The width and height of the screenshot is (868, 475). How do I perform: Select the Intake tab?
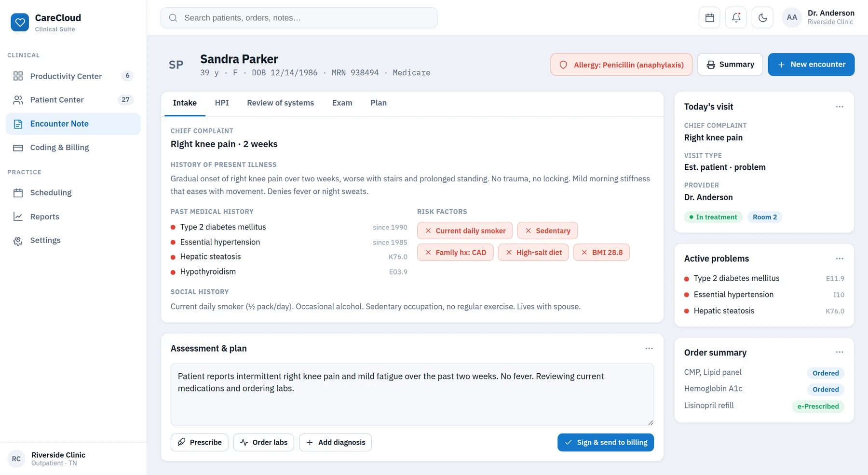pos(185,103)
